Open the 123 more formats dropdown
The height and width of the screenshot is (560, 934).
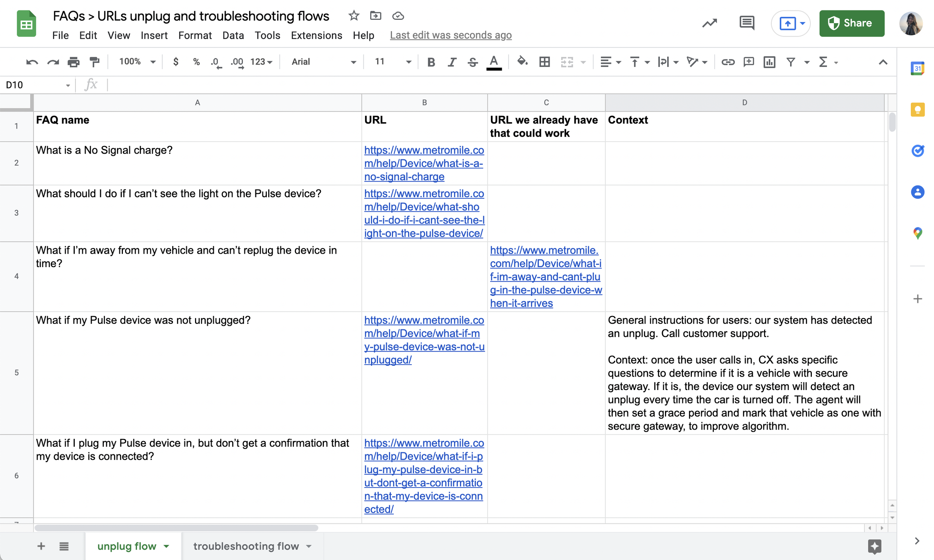coord(261,62)
